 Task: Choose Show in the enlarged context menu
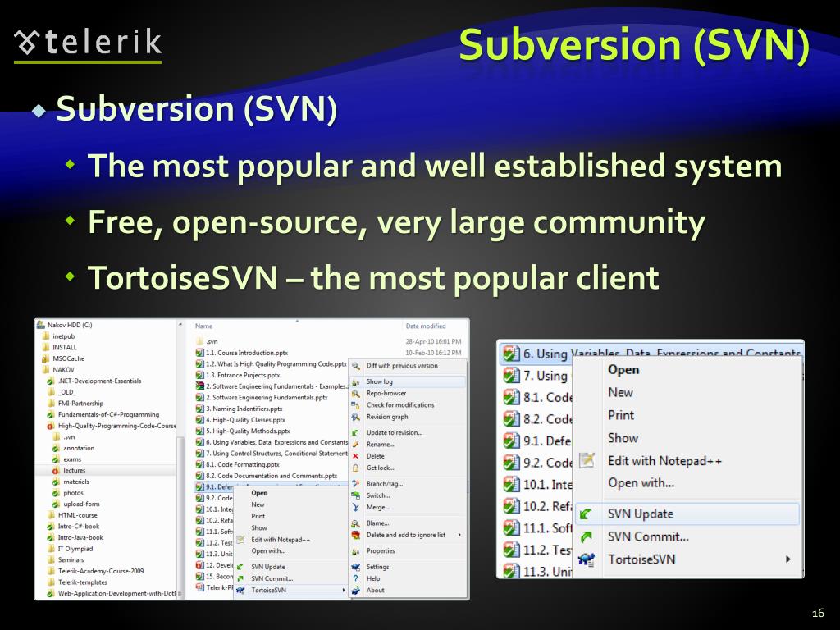623,438
